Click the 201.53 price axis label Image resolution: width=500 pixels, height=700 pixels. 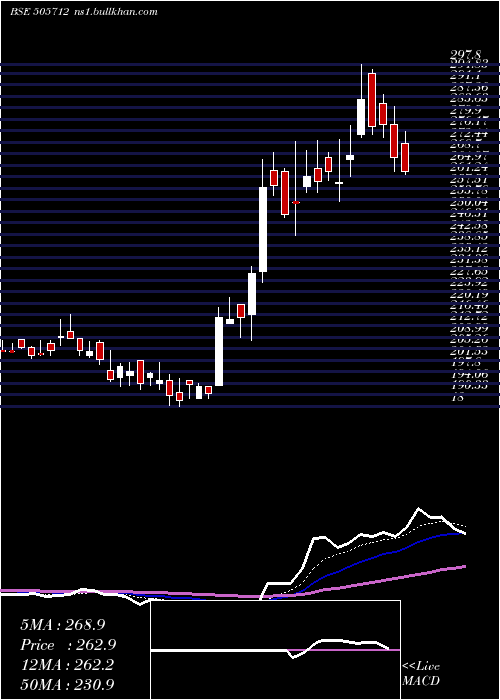click(470, 352)
